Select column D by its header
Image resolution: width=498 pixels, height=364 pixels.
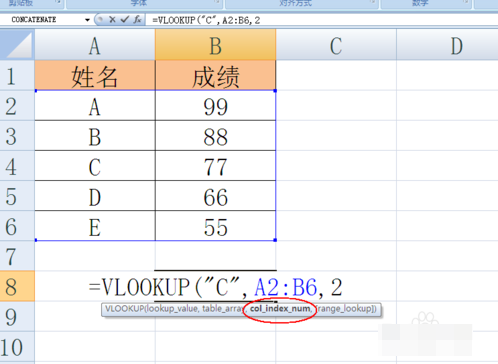tap(448, 45)
